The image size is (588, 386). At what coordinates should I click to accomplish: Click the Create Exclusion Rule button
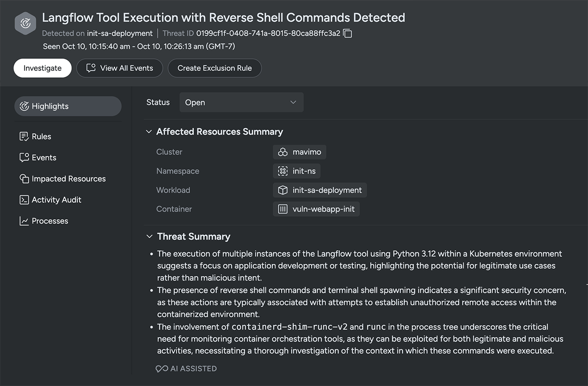point(214,68)
